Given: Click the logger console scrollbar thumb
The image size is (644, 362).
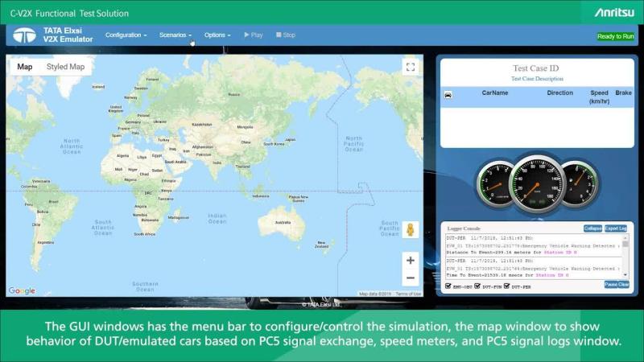Looking at the screenshot, I should pos(625,244).
